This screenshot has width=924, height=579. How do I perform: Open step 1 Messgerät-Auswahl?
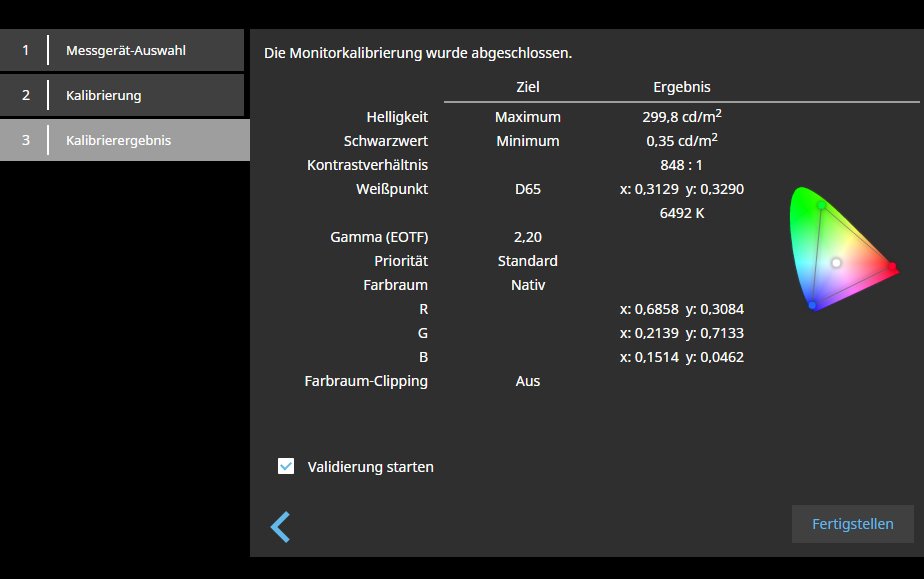(x=123, y=50)
